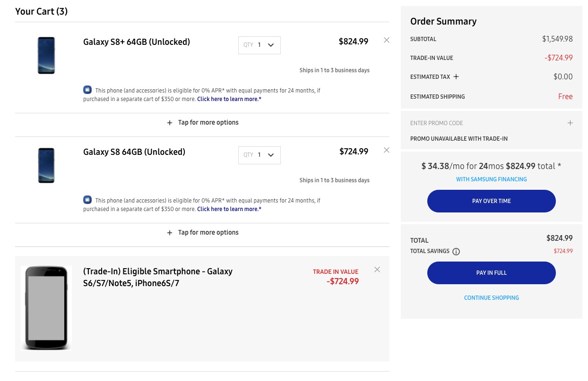The height and width of the screenshot is (381, 588).
Task: Open learn more link under Galaxy S8
Action: pos(229,209)
